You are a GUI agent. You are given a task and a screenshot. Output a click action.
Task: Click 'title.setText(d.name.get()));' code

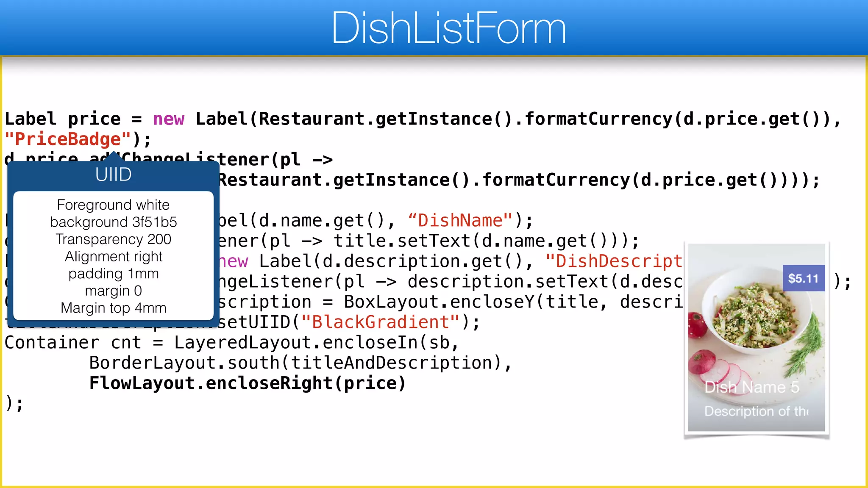coord(486,241)
